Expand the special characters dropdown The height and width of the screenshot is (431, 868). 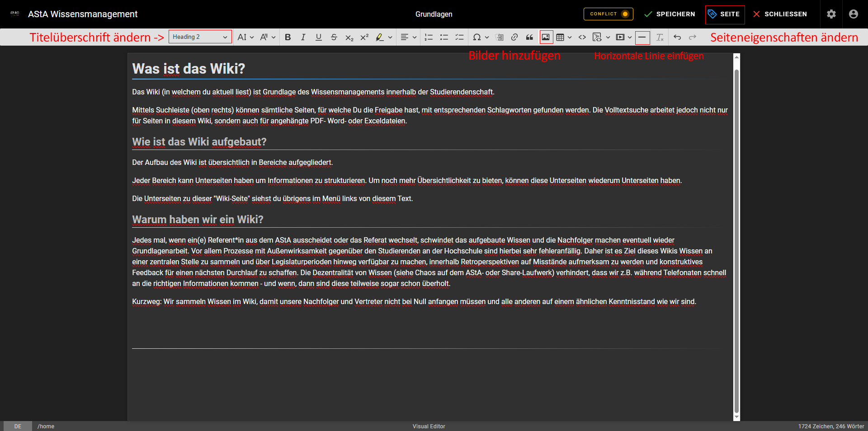(487, 37)
